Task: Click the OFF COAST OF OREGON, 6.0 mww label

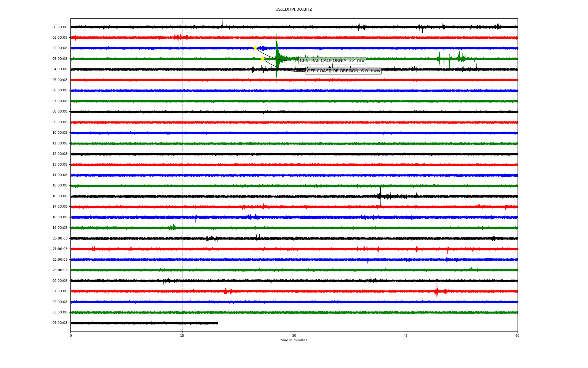Action: pyautogui.click(x=343, y=71)
